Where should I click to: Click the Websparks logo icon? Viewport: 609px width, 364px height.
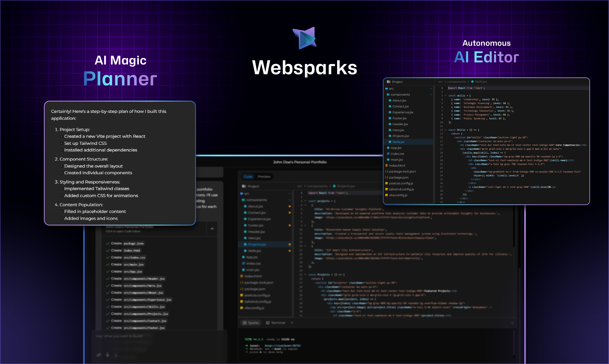pos(304,38)
